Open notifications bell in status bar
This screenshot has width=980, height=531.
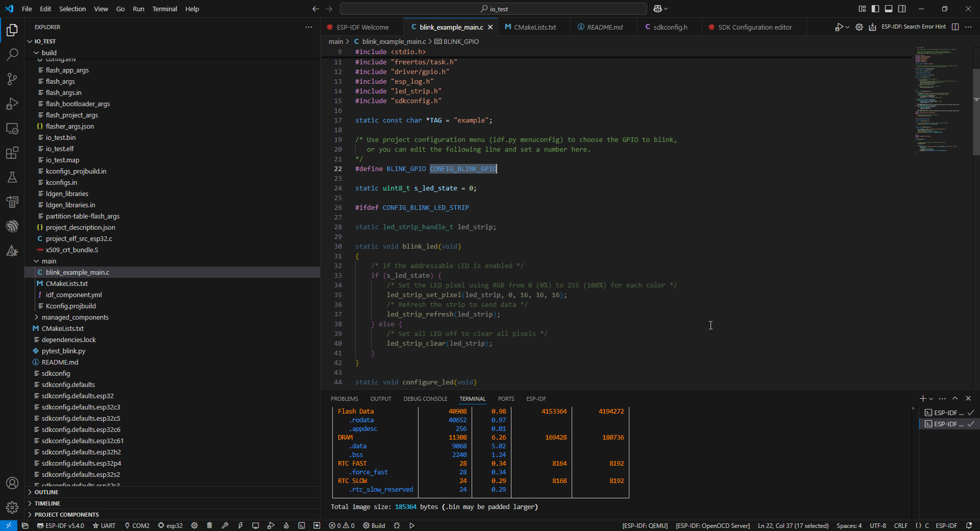point(969,525)
